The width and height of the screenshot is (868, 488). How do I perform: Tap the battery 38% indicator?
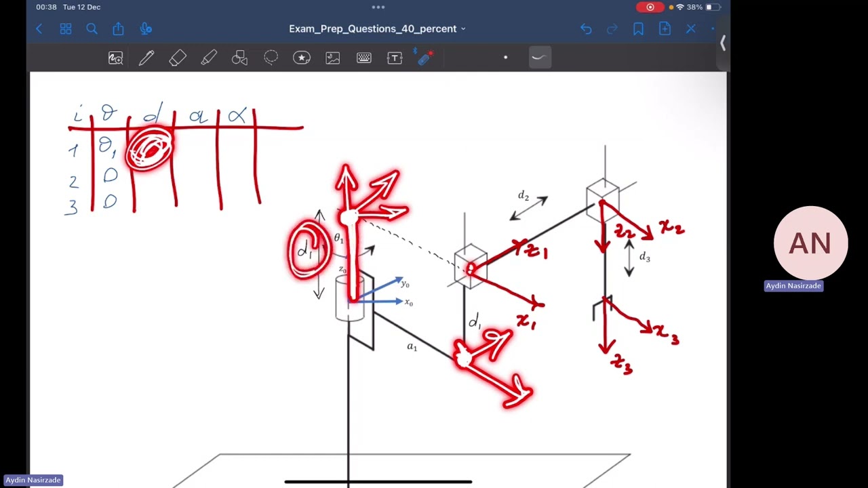pos(703,7)
